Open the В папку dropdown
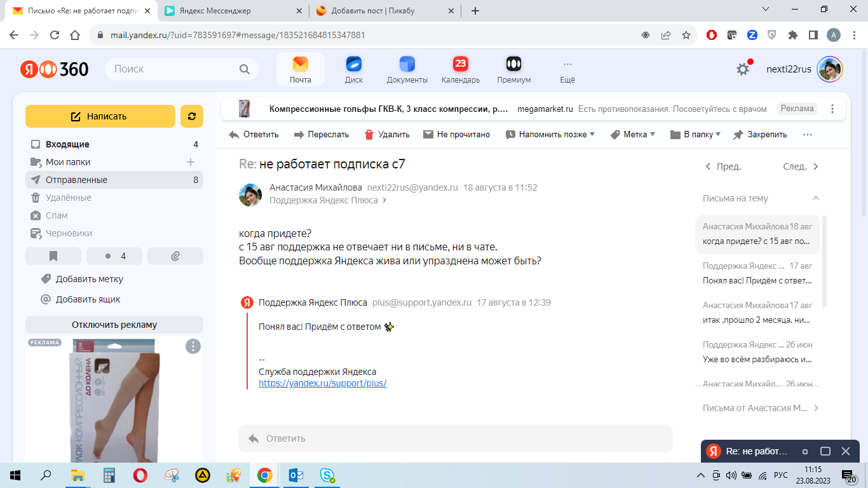Image resolution: width=868 pixels, height=488 pixels. [696, 134]
